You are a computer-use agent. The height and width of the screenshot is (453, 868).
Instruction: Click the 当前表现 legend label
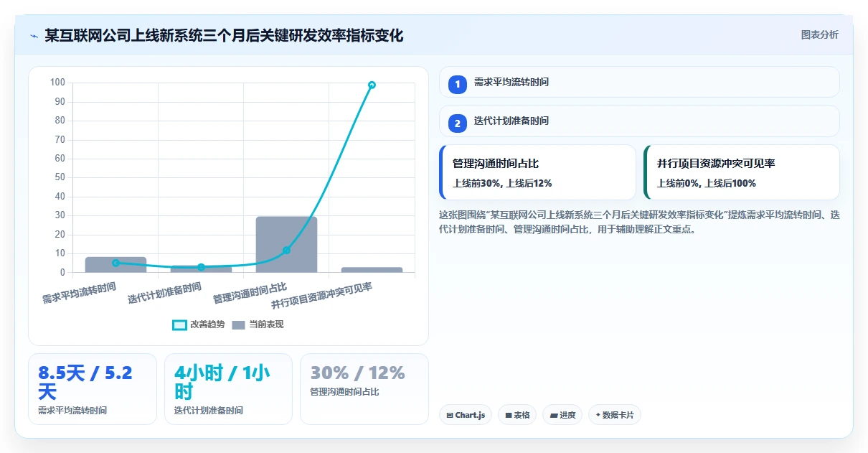(266, 324)
